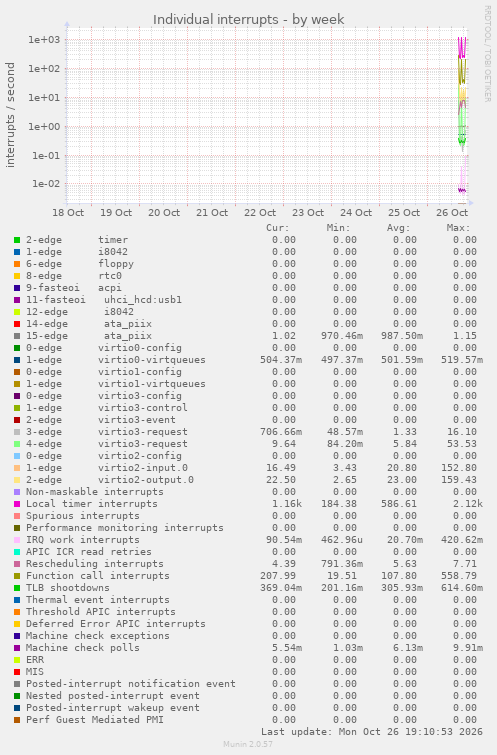Click the 987.50m average for 15-edge ata_piix
The image size is (497, 755).
point(402,336)
